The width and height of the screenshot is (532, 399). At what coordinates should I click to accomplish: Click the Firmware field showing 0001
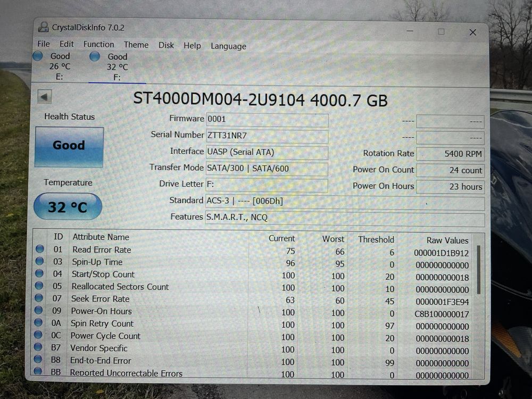(x=267, y=119)
